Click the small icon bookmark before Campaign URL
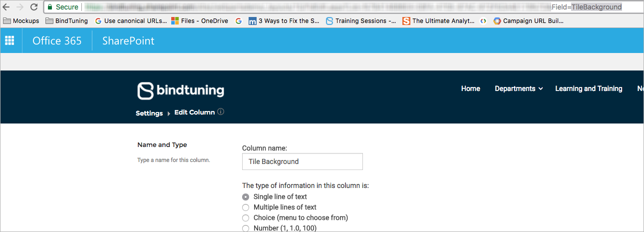The height and width of the screenshot is (232, 644). click(x=483, y=21)
